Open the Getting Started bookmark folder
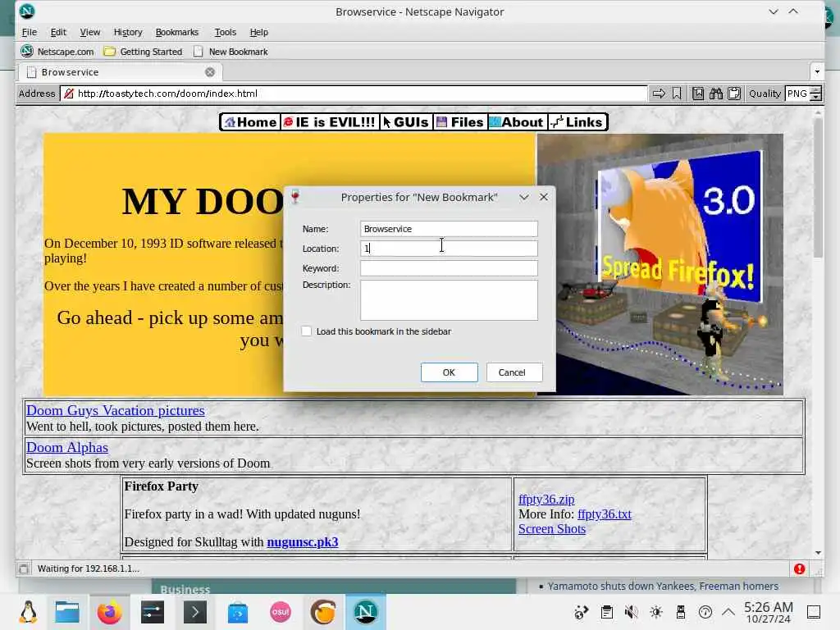The image size is (840, 630). (143, 52)
